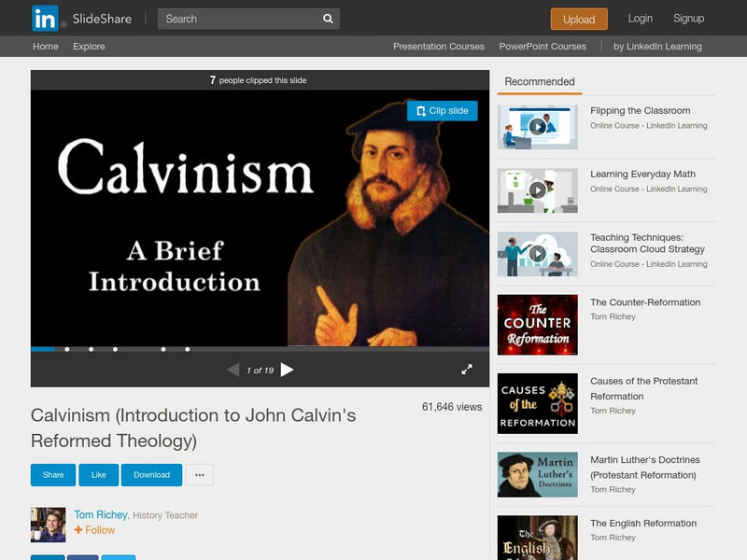
Task: Open the Flipping the Classroom title link
Action: coord(640,110)
